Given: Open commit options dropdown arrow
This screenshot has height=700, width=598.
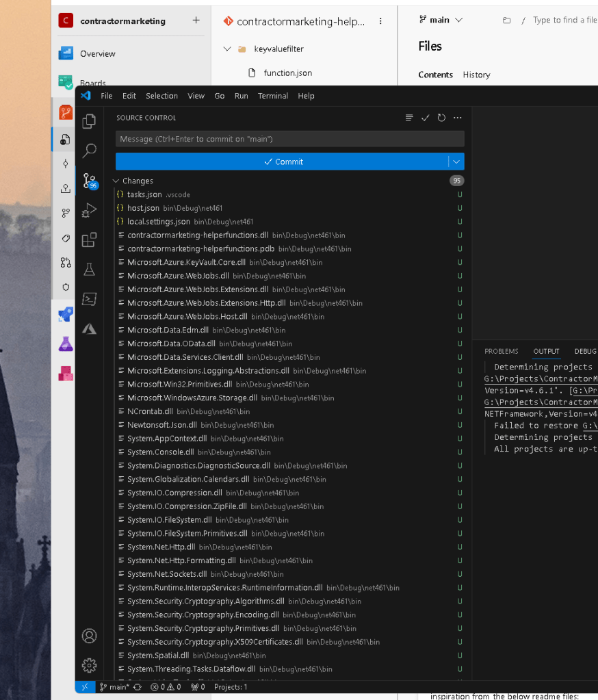Looking at the screenshot, I should point(456,161).
